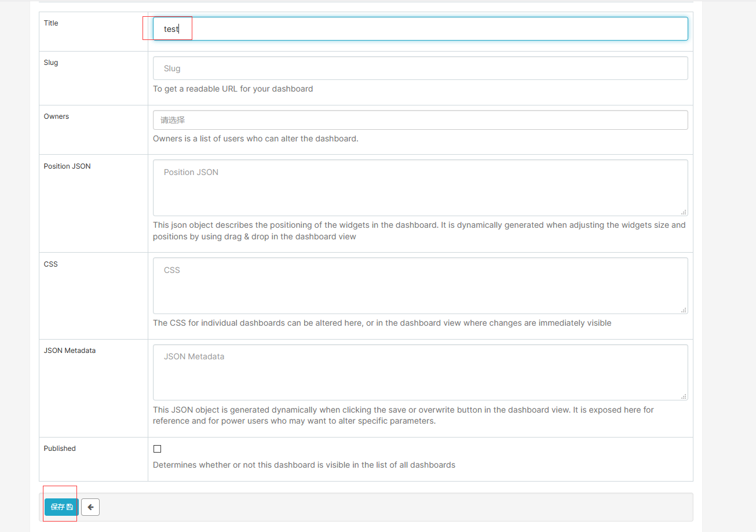756x532 pixels.
Task: Click the "The CSS for individual dashboards" text
Action: click(x=382, y=323)
